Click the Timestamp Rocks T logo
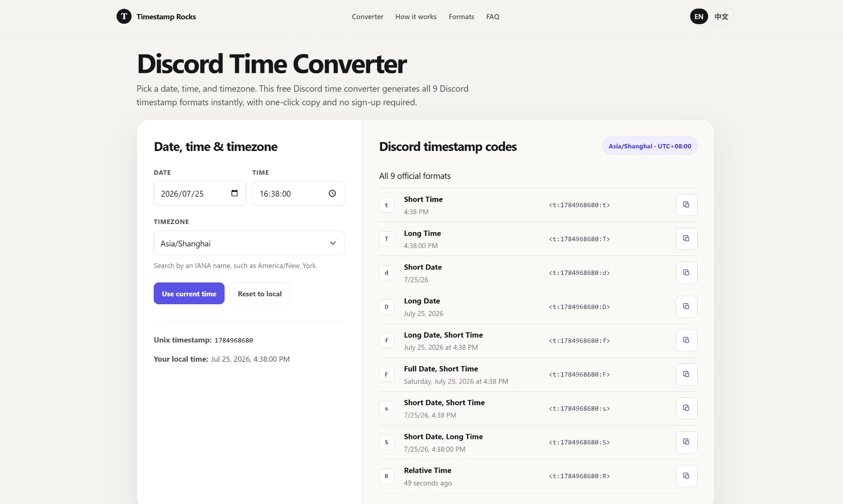The image size is (843, 504). click(124, 16)
